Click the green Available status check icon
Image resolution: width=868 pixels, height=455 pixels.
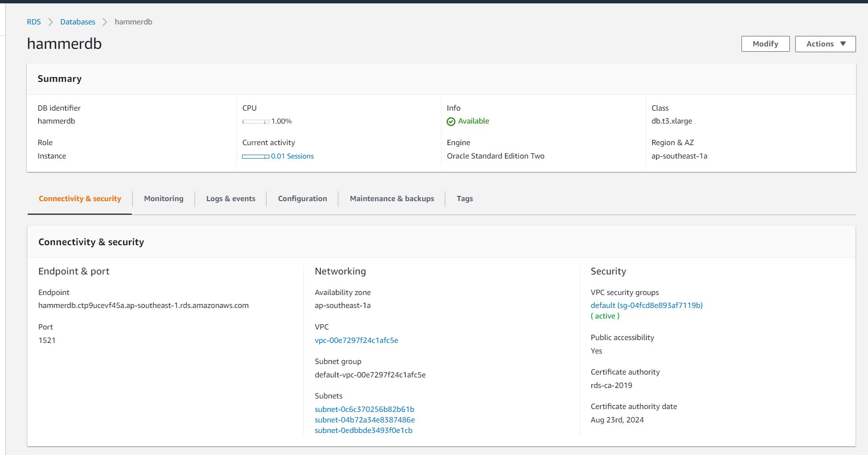[451, 122]
